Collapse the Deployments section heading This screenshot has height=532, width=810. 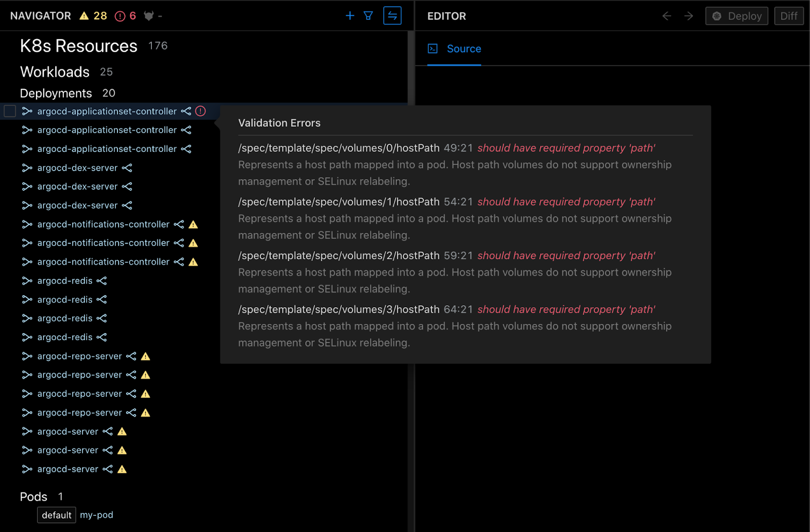[x=56, y=93]
